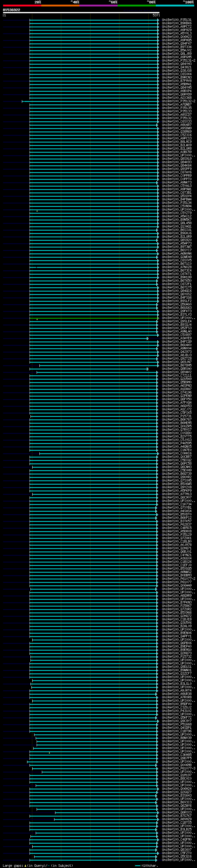Open hit UniRef100_A9PCT2
Viewport: 197px width, 868px height.
(x=177, y=26)
